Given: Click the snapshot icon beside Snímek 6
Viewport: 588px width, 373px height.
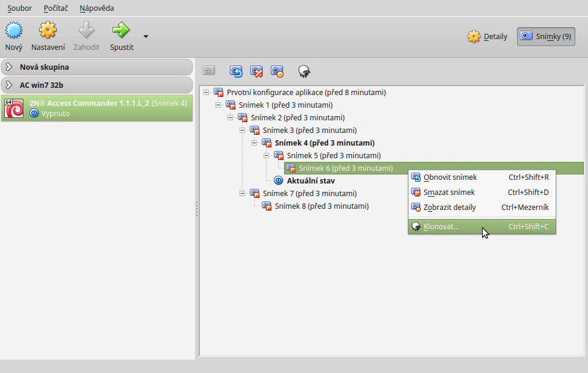Looking at the screenshot, I should 291,168.
